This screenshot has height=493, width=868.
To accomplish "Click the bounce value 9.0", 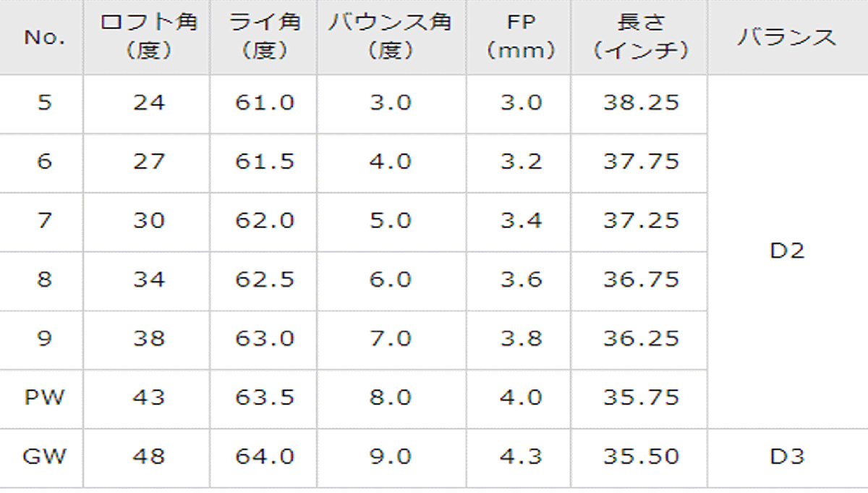I will point(390,457).
